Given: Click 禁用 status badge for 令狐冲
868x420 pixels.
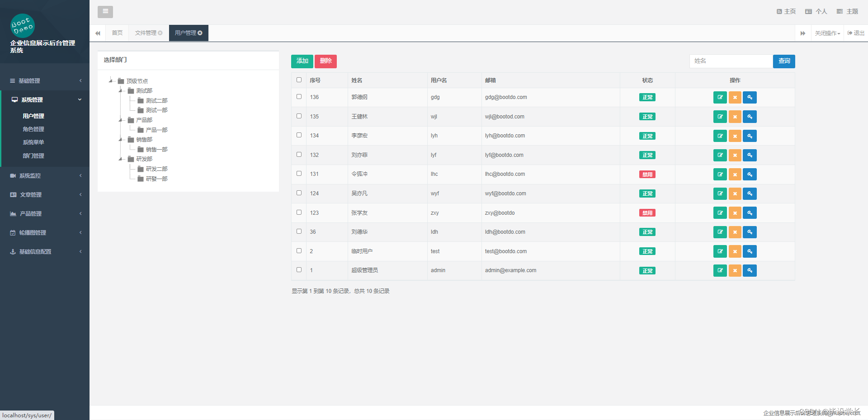Looking at the screenshot, I should (647, 175).
